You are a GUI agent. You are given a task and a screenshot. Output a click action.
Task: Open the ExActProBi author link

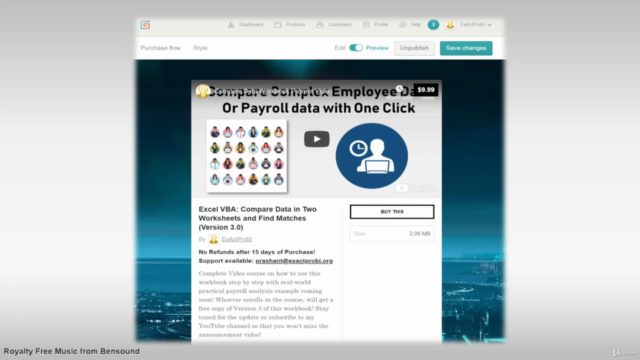[237, 239]
